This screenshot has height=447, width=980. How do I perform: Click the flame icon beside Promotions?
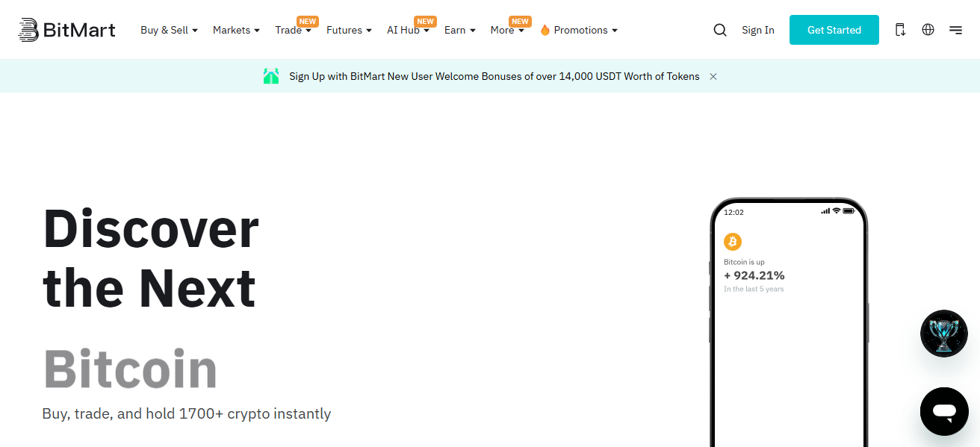[x=545, y=30]
